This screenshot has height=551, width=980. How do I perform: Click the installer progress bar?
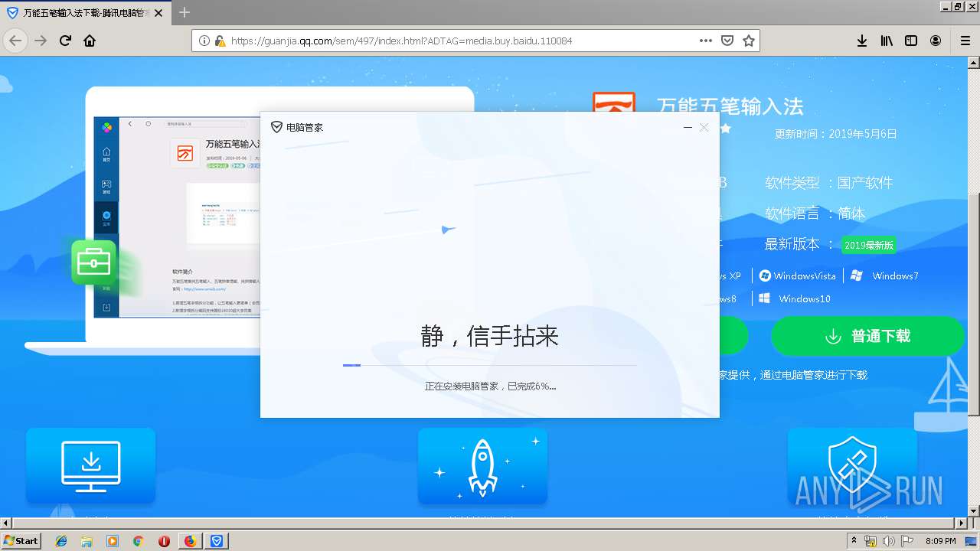pos(489,365)
